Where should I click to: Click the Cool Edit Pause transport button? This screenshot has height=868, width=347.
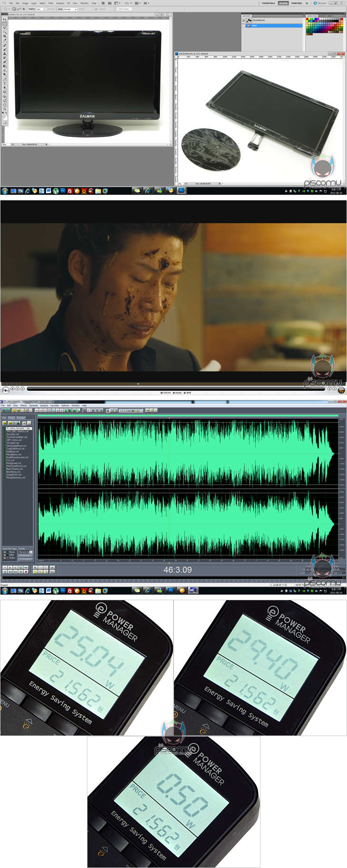point(15,567)
